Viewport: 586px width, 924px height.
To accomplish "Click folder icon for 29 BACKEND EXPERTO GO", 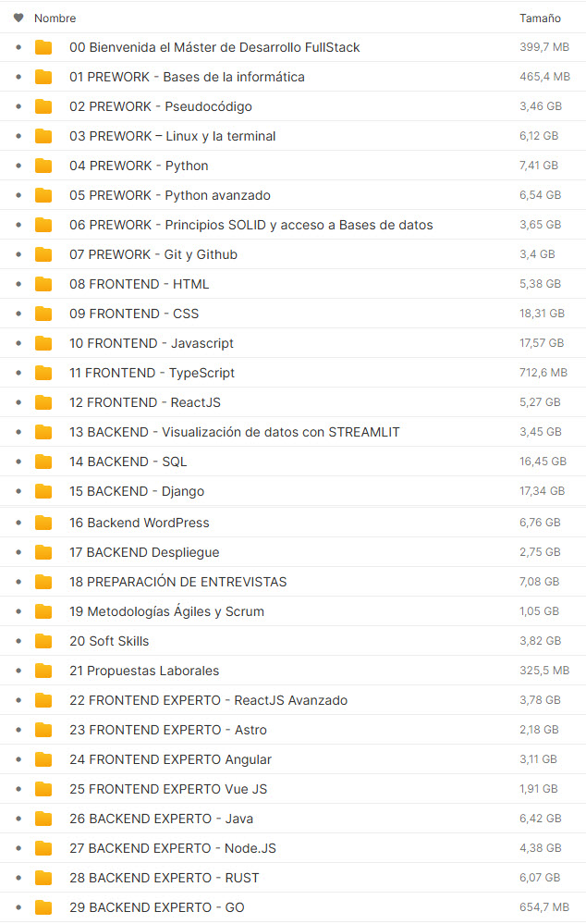I will point(43,907).
